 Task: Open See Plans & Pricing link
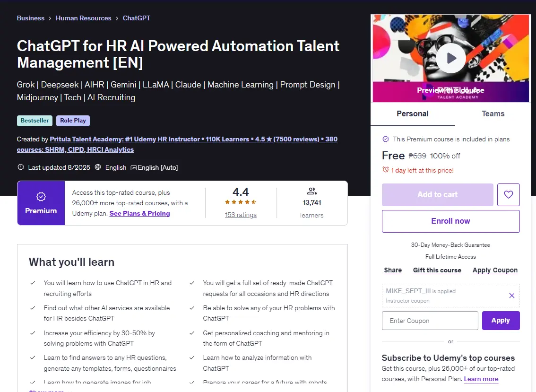coord(139,213)
